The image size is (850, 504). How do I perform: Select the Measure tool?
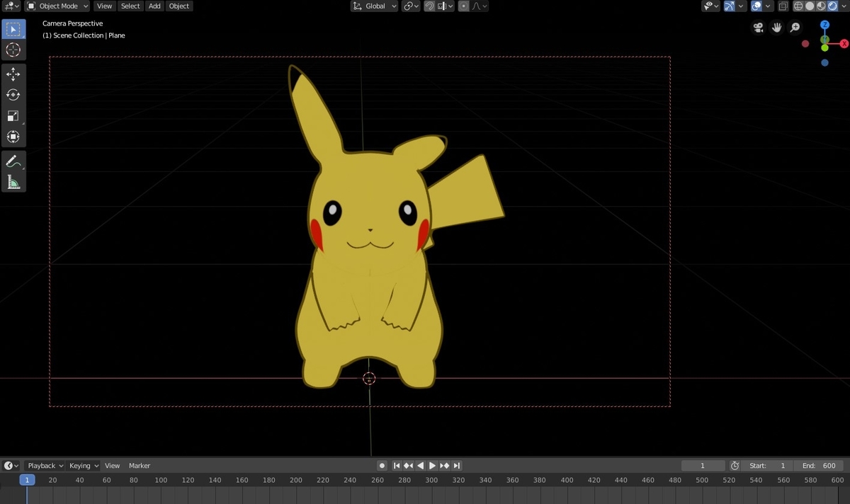[x=13, y=182]
